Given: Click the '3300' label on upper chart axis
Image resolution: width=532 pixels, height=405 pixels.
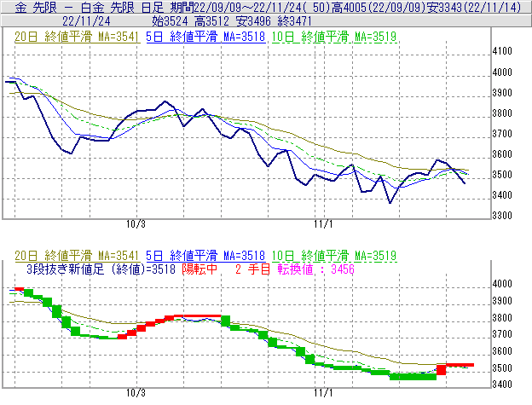Looking at the screenshot, I should [x=502, y=216].
